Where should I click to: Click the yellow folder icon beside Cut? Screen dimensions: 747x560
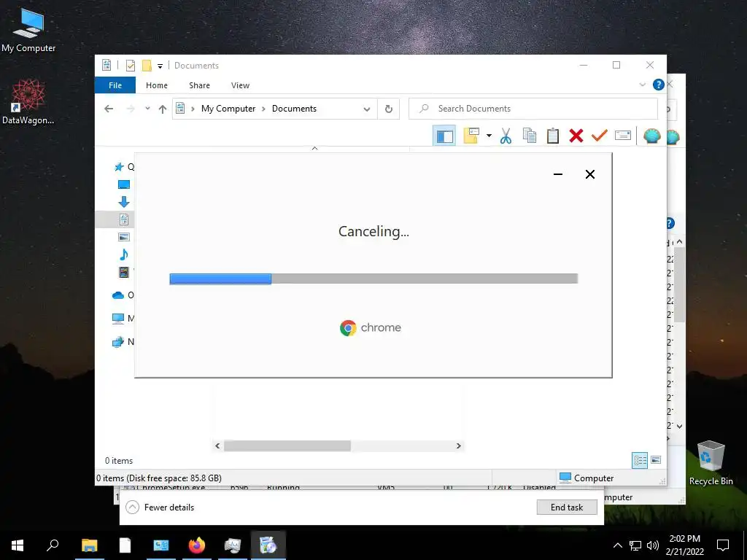[x=471, y=136]
